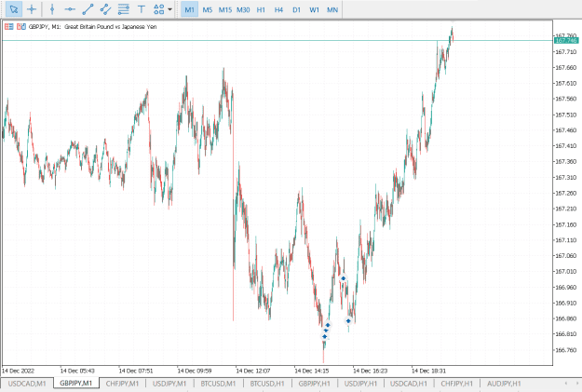Image resolution: width=582 pixels, height=392 pixels.
Task: Open the GBPJPY,H1 chart tab
Action: click(x=314, y=383)
